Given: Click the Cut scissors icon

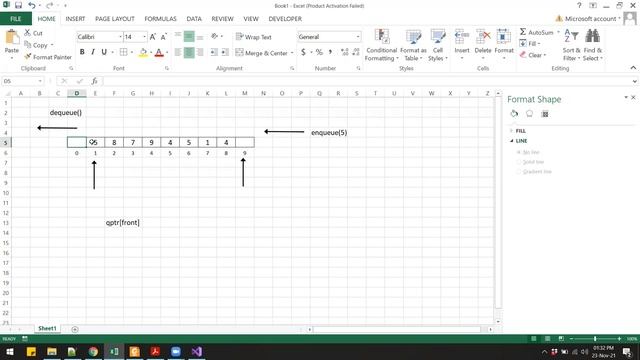Looking at the screenshot, I should tap(28, 33).
